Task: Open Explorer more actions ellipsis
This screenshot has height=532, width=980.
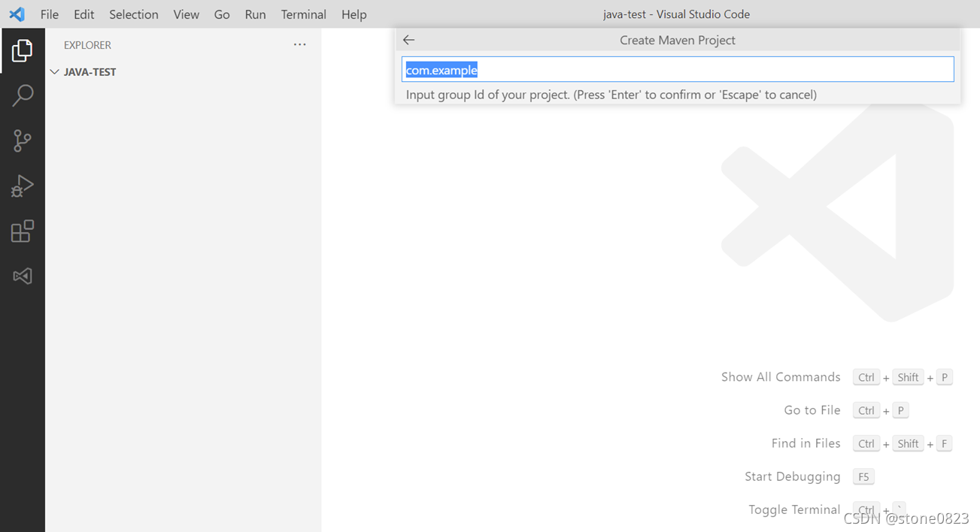Action: 300,45
